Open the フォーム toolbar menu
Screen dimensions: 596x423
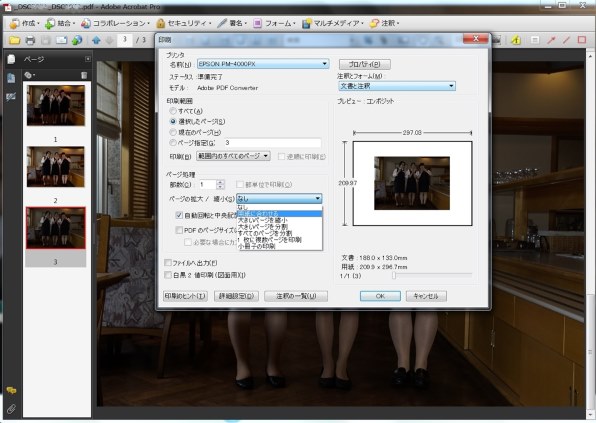(274, 24)
